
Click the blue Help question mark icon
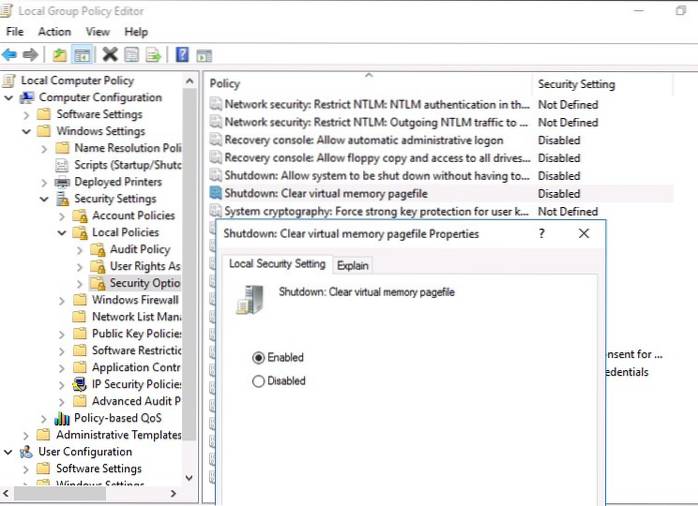coord(182,54)
